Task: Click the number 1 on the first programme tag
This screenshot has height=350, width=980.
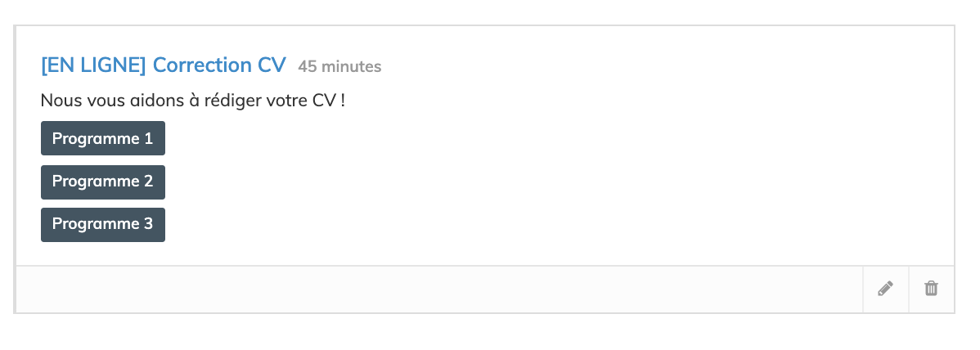Action: click(x=148, y=138)
